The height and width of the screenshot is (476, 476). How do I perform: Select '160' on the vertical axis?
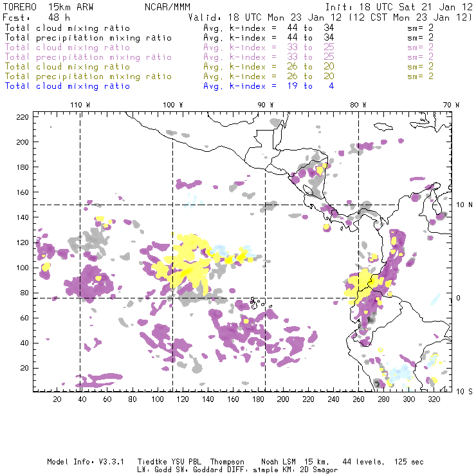[x=23, y=192]
